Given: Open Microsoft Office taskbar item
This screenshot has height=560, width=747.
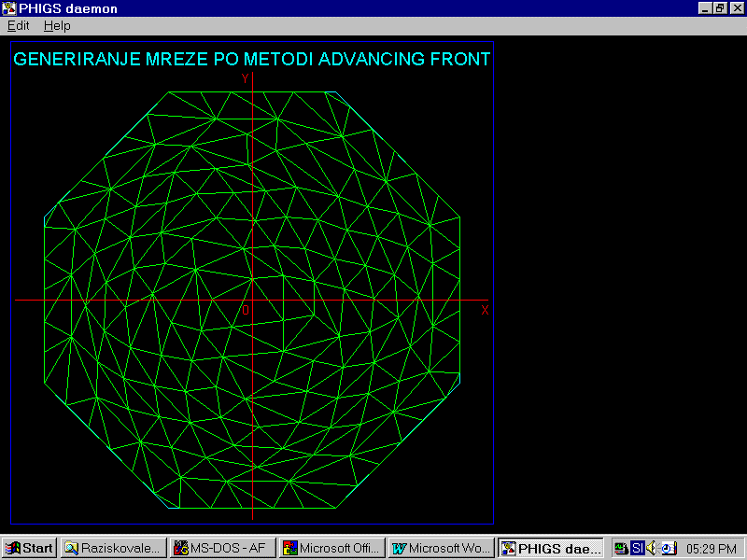Looking at the screenshot, I should pos(331,548).
